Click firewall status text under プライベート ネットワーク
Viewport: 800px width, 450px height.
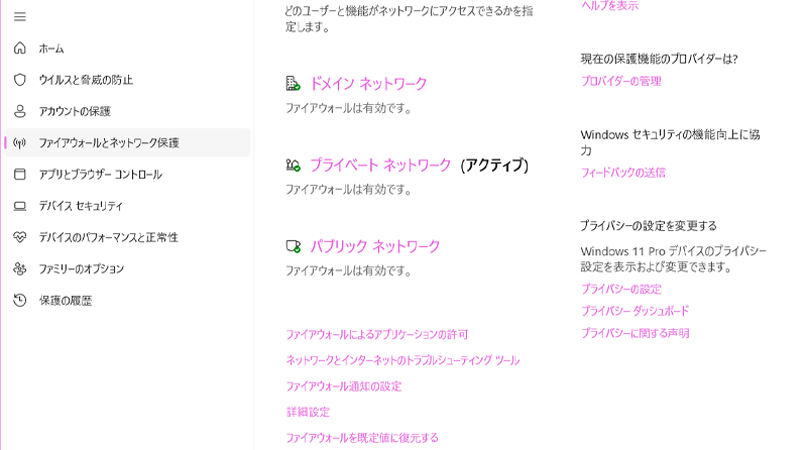point(348,189)
